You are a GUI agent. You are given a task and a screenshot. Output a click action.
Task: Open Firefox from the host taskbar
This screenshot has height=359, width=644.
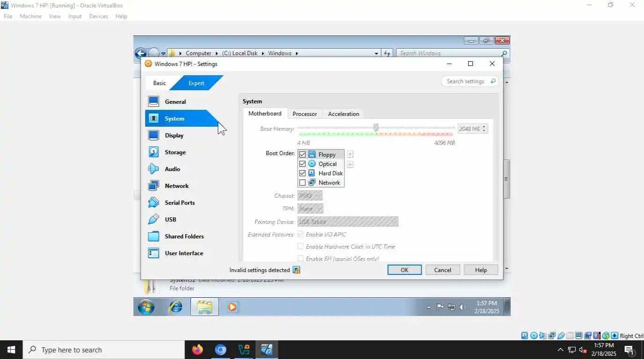click(198, 350)
